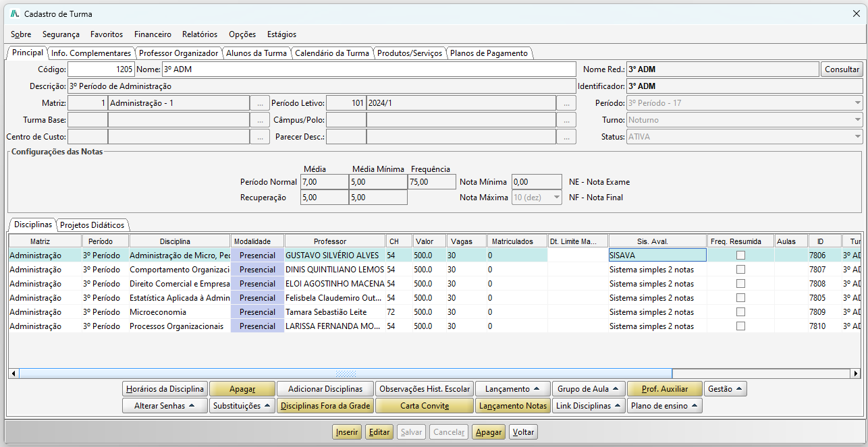Click the Prof. Auxiliar button

coord(664,389)
